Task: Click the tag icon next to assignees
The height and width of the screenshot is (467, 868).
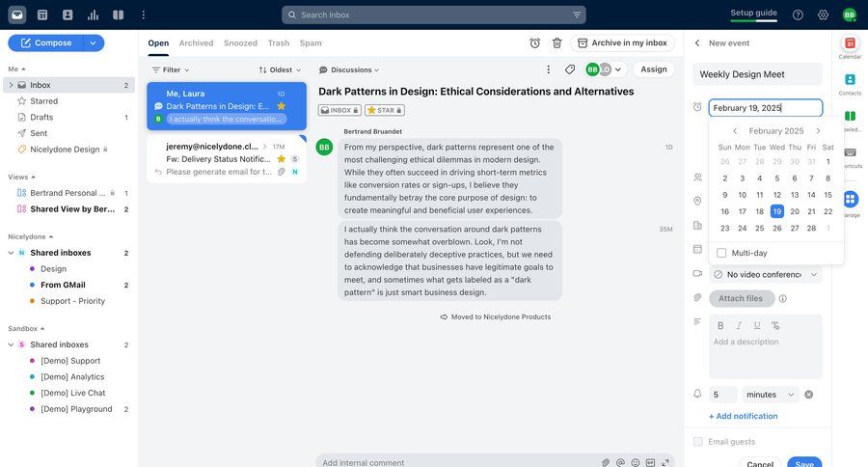Action: click(570, 69)
